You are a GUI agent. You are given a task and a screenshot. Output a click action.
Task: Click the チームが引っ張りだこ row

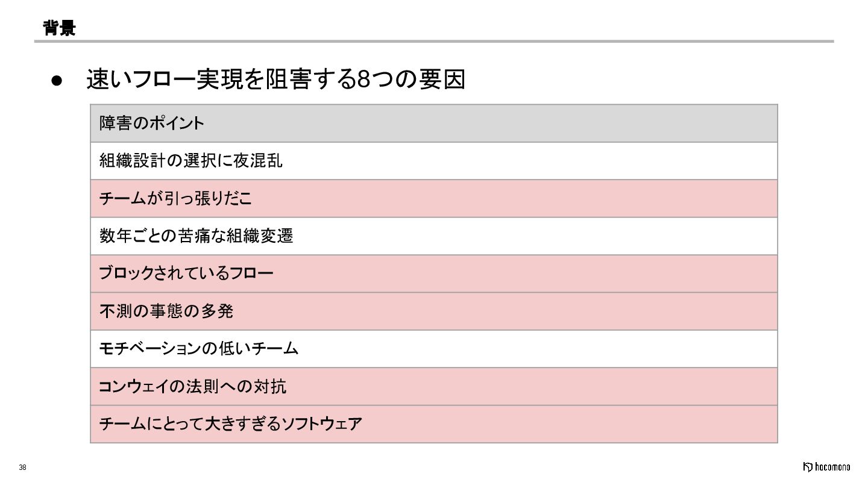(434, 199)
